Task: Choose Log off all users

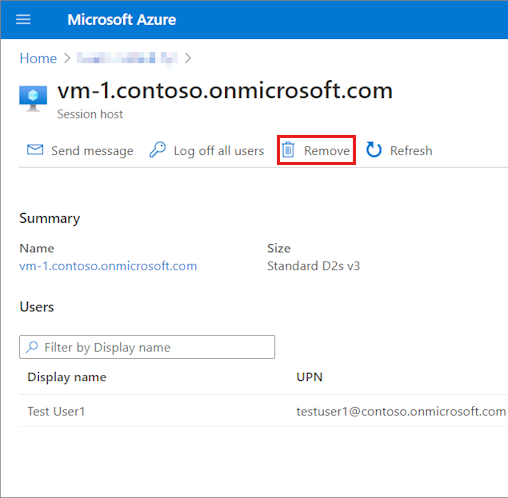Action: pyautogui.click(x=219, y=151)
